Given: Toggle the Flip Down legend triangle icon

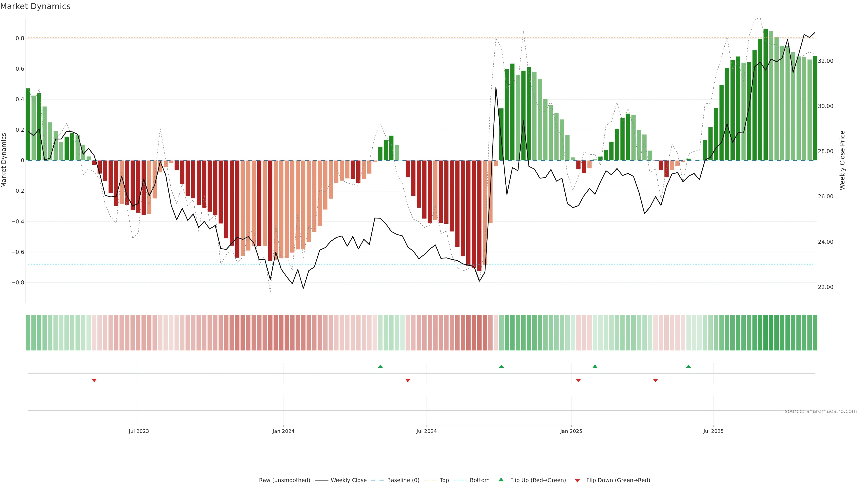Looking at the screenshot, I should [577, 480].
